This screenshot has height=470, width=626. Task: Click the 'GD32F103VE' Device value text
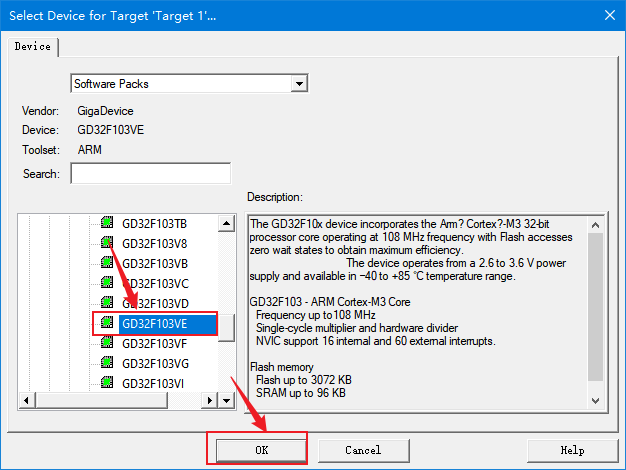111,130
